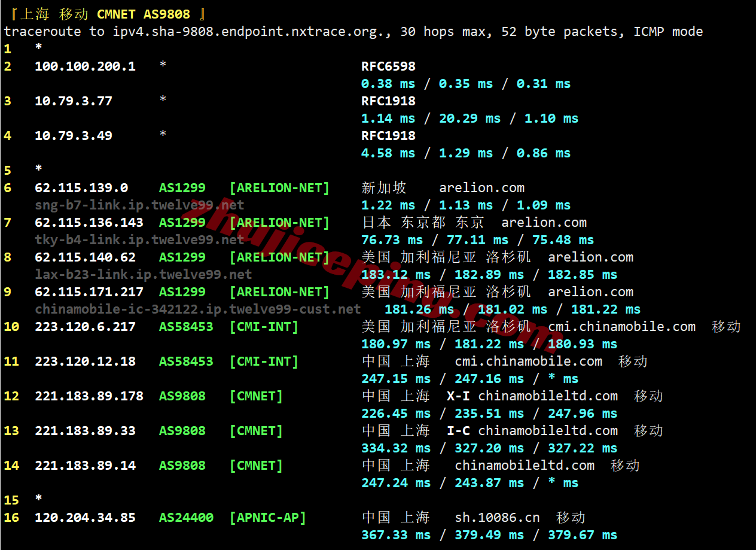756x550 pixels.
Task: Click the I-C marker on hop 13
Action: coord(458,431)
